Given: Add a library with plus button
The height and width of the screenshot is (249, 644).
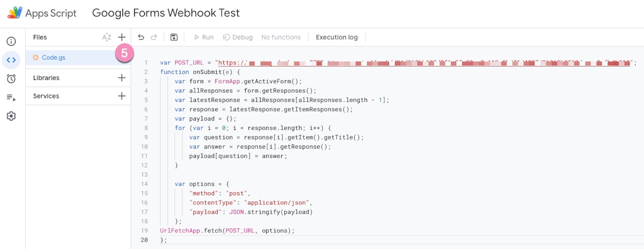Looking at the screenshot, I should (122, 78).
